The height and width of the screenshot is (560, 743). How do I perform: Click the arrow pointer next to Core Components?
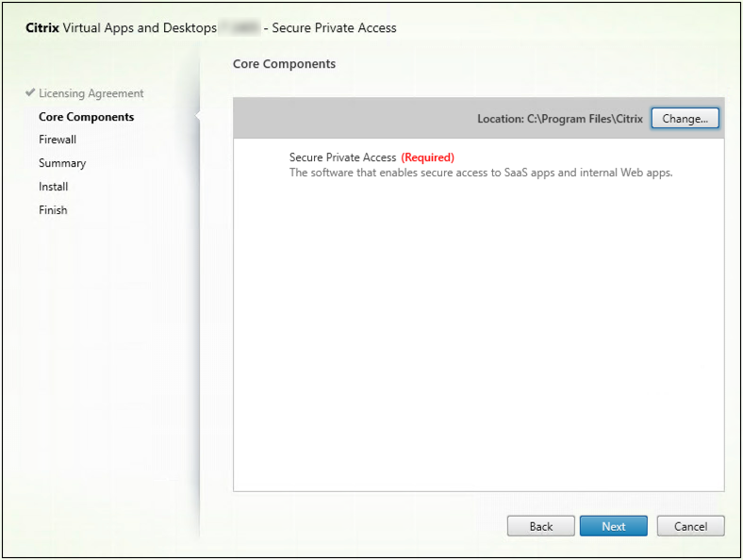[197, 117]
